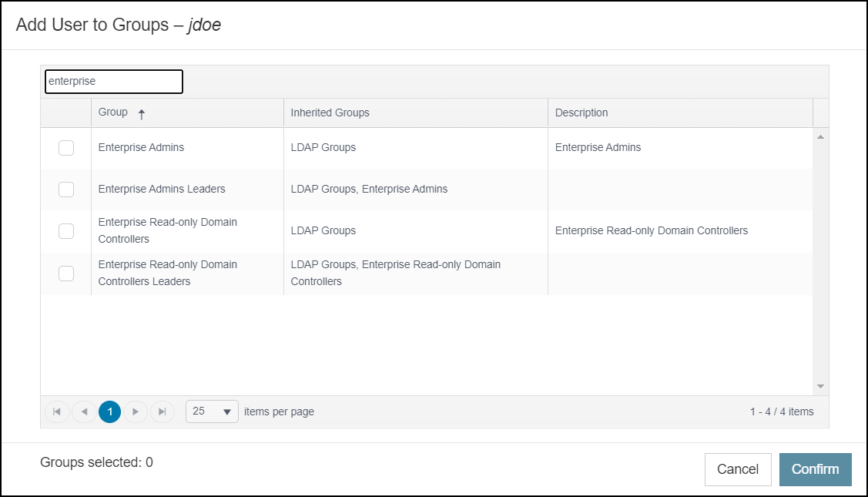Click 'items per page' label
The height and width of the screenshot is (497, 868).
point(279,411)
